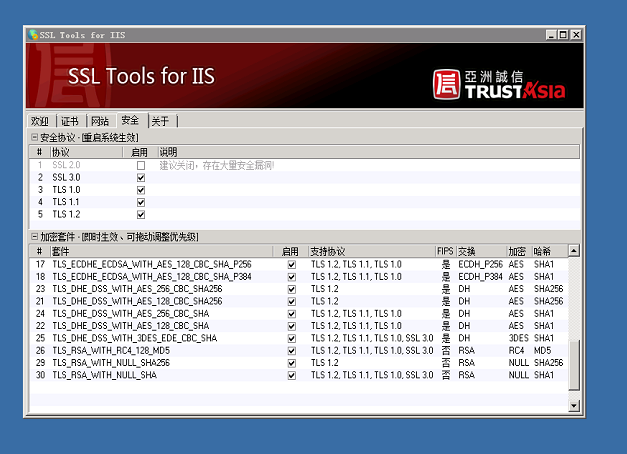Click the 交换 column header
627x454 pixels.
tap(481, 251)
